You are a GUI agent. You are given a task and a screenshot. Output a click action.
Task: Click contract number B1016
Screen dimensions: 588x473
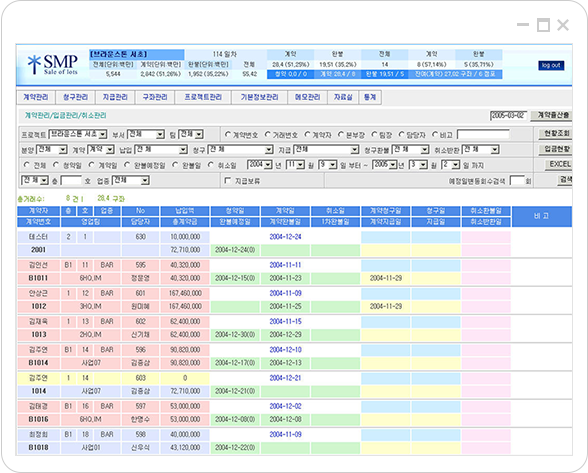[x=38, y=419]
